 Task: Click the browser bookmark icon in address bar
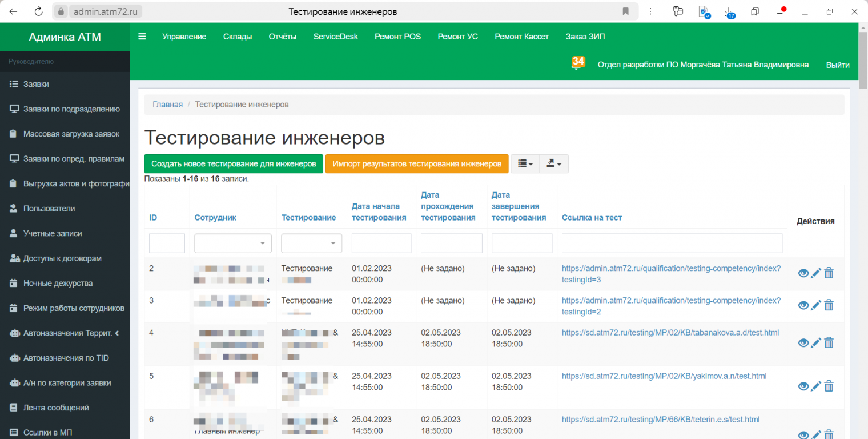click(x=626, y=11)
